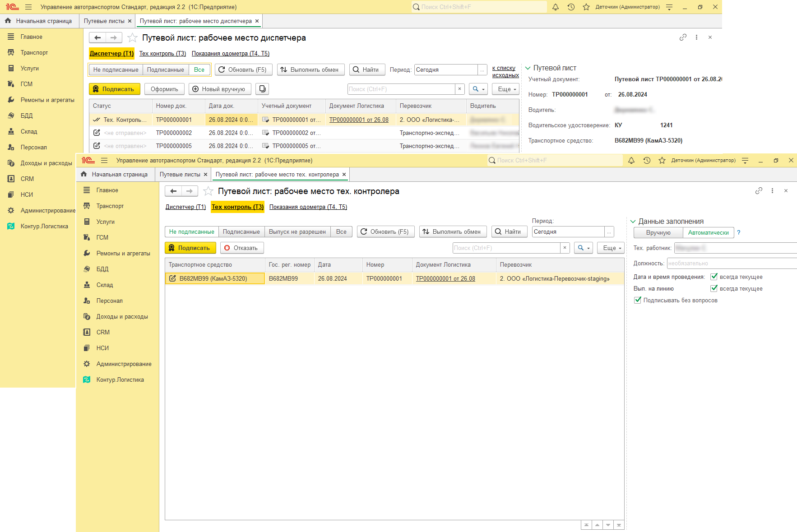This screenshot has width=797, height=532.
Task: Toggle 'всегда текущее' for Дата и время проведения
Action: coord(714,277)
